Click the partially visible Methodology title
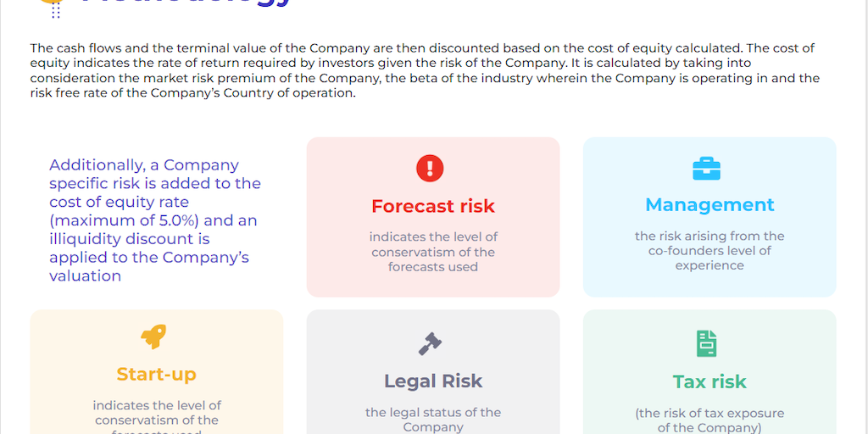The width and height of the screenshot is (868, 434). [186, 4]
